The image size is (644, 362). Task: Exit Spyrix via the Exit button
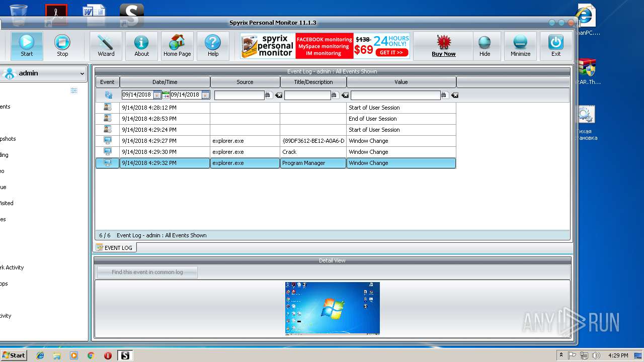(556, 46)
